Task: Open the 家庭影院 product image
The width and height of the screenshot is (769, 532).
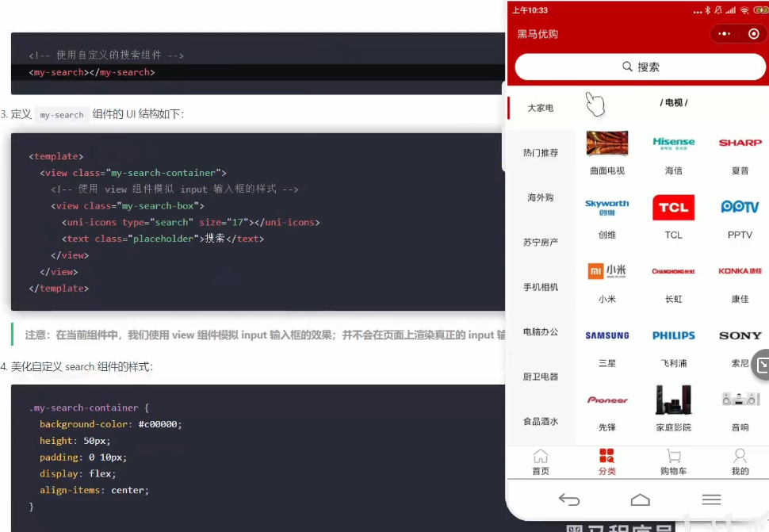Action: 673,400
